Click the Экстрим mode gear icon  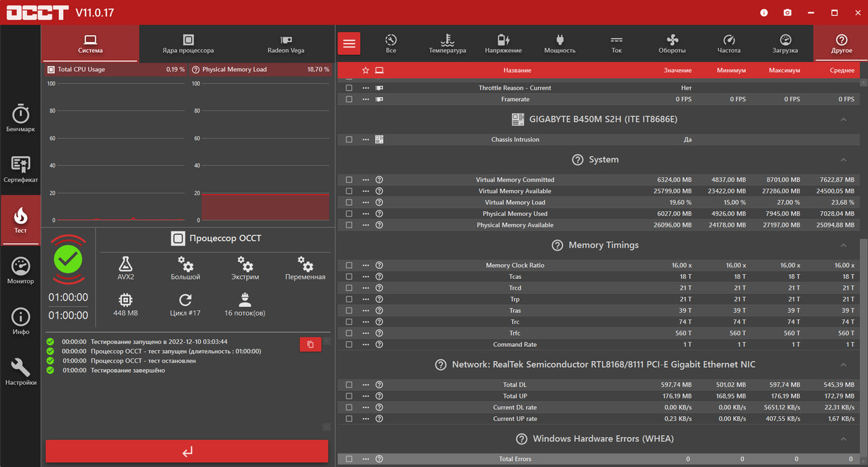coord(245,263)
